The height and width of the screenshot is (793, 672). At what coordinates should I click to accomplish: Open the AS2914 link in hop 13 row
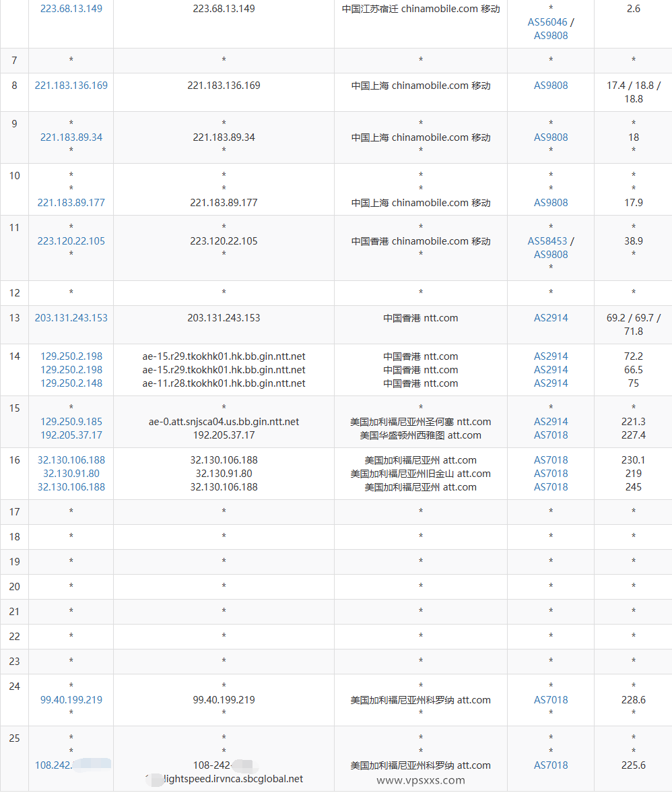tap(551, 318)
